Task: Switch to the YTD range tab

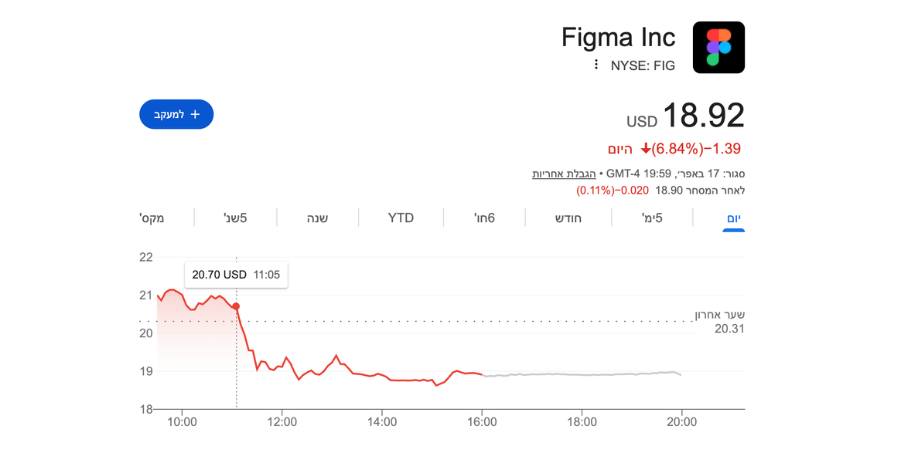Action: (x=401, y=218)
